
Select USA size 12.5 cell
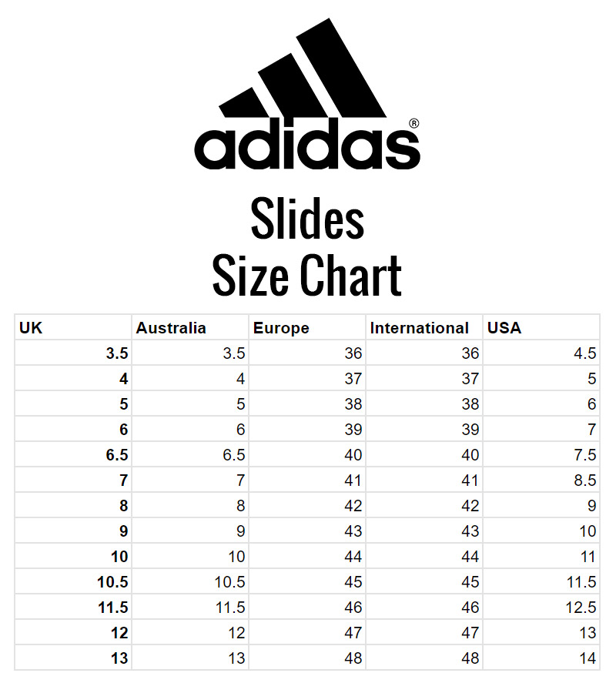[541, 608]
